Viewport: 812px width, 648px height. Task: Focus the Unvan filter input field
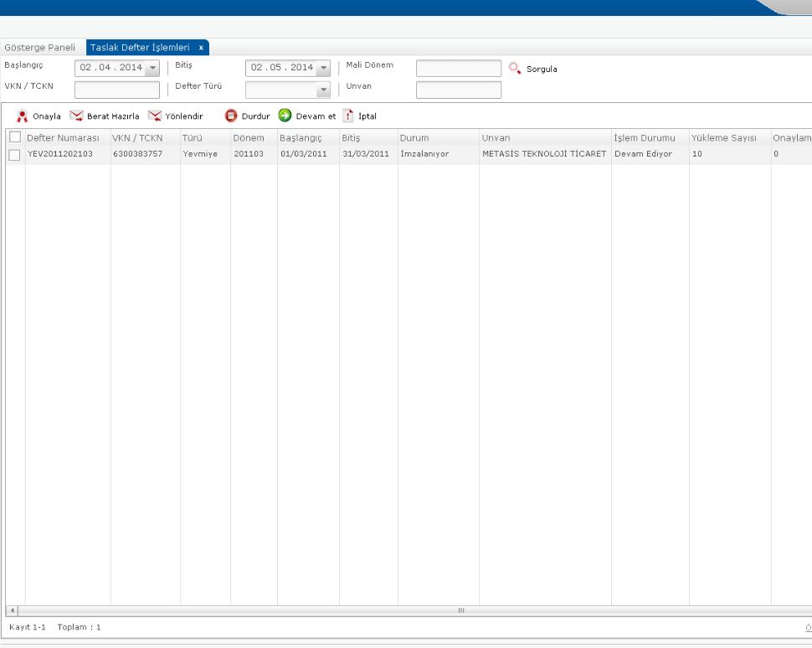(x=459, y=90)
